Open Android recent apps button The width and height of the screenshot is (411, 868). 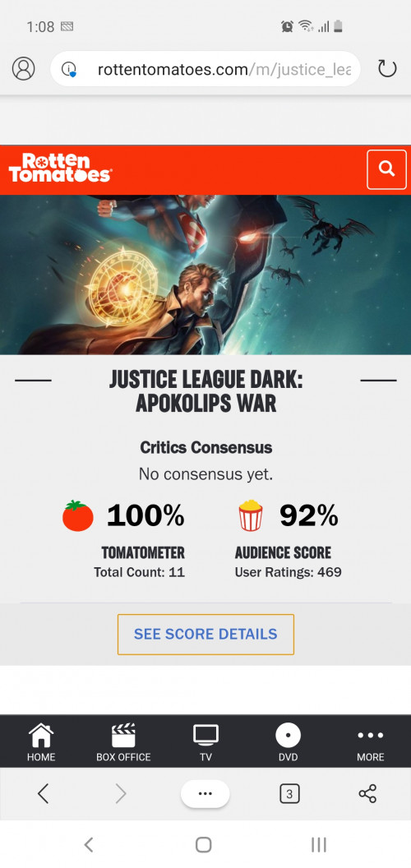pyautogui.click(x=318, y=844)
